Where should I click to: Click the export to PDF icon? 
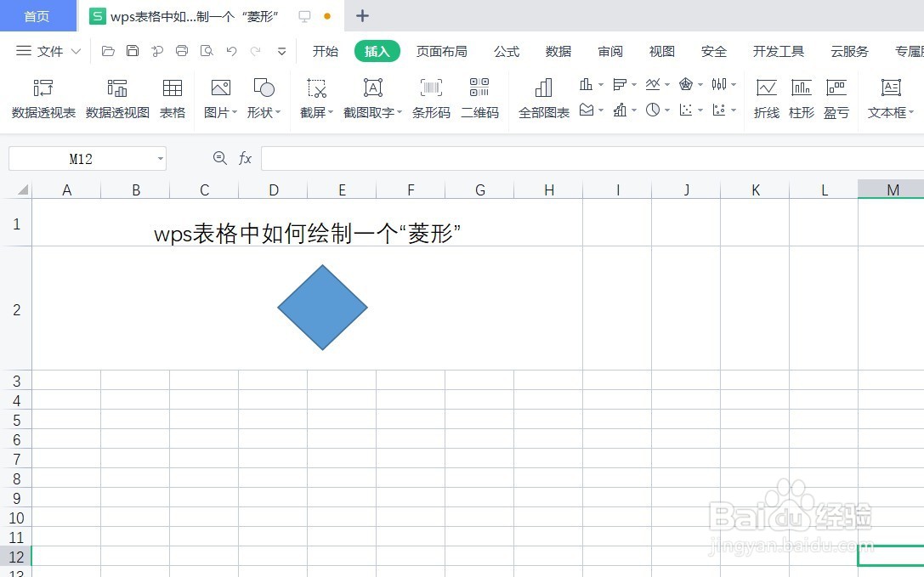[x=157, y=51]
